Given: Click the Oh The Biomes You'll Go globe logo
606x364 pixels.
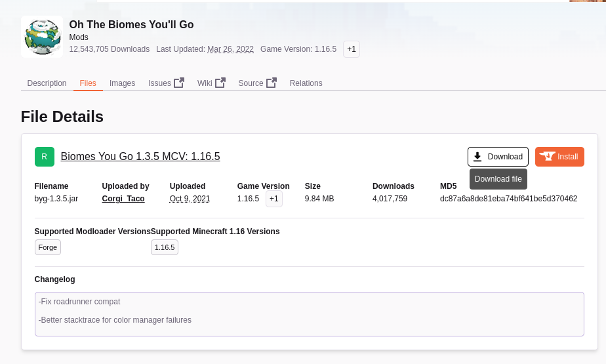Looking at the screenshot, I should click(42, 37).
